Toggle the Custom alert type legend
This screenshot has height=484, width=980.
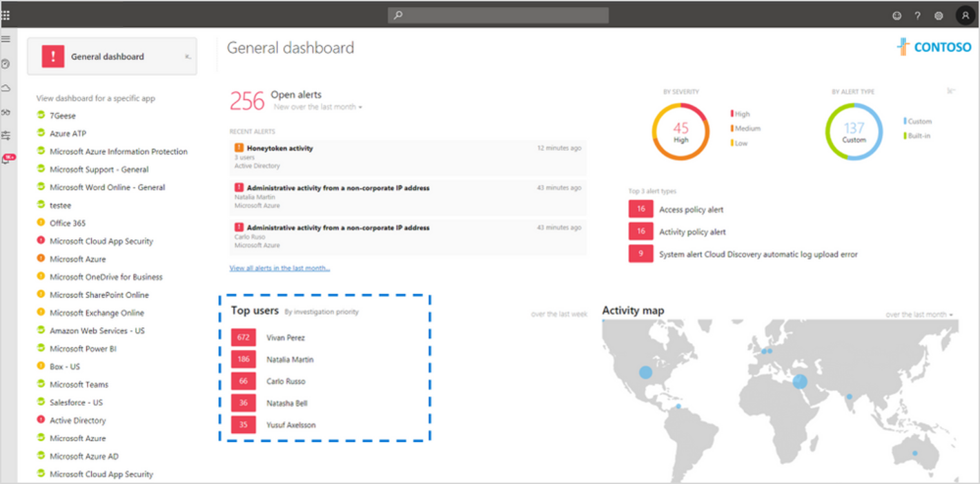click(x=920, y=120)
